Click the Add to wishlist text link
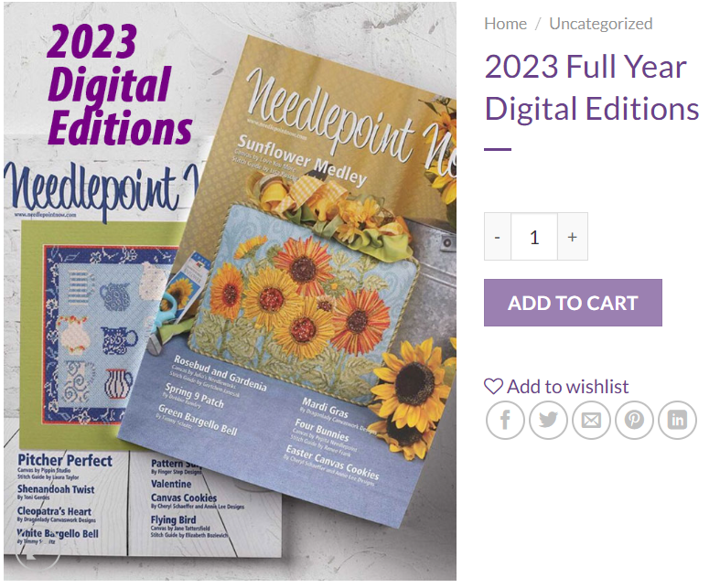The image size is (720, 588). tap(567, 387)
